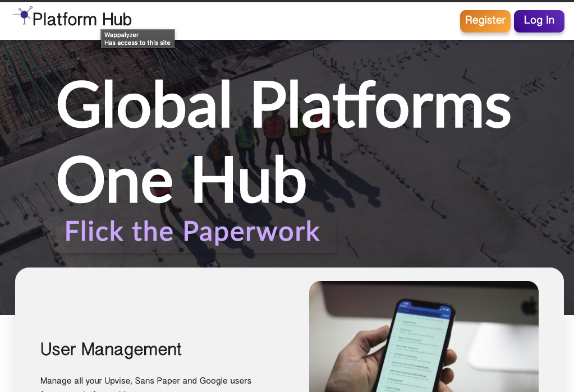
Task: Open the Platform Hub home link text
Action: point(82,20)
